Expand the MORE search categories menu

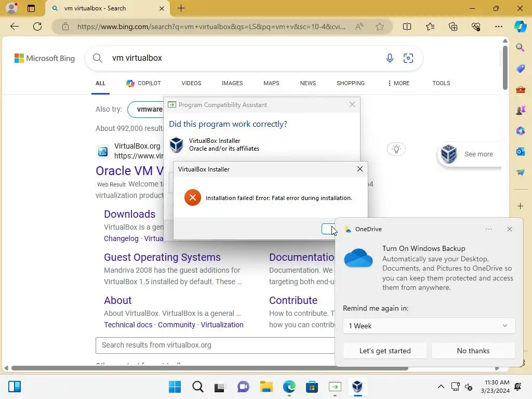tap(398, 83)
